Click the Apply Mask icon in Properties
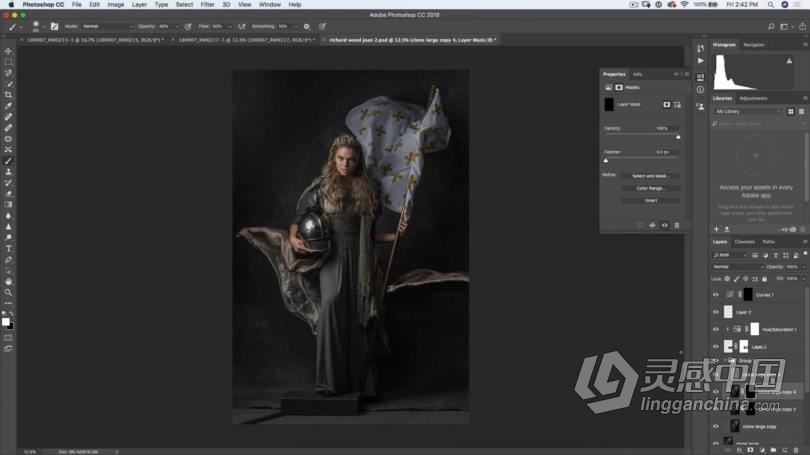The width and height of the screenshot is (810, 455). coord(652,225)
